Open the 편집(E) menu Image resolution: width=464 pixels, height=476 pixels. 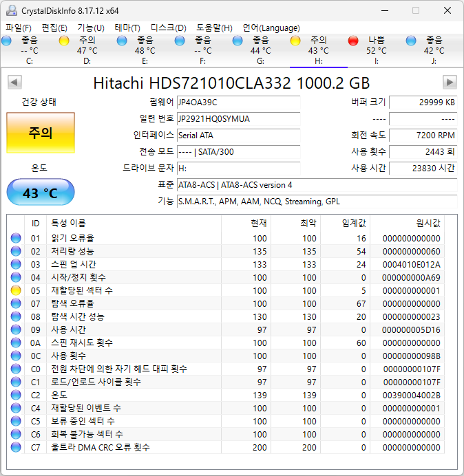tap(54, 28)
